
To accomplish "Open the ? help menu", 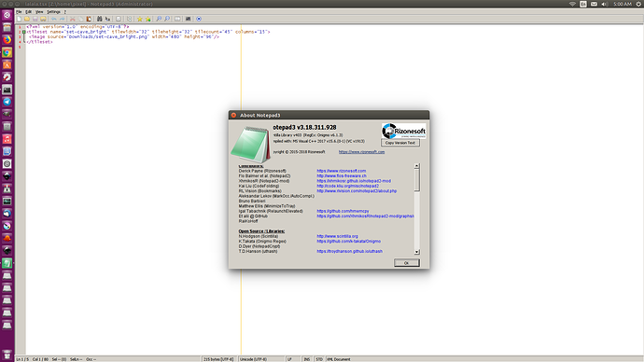I will tap(65, 12).
